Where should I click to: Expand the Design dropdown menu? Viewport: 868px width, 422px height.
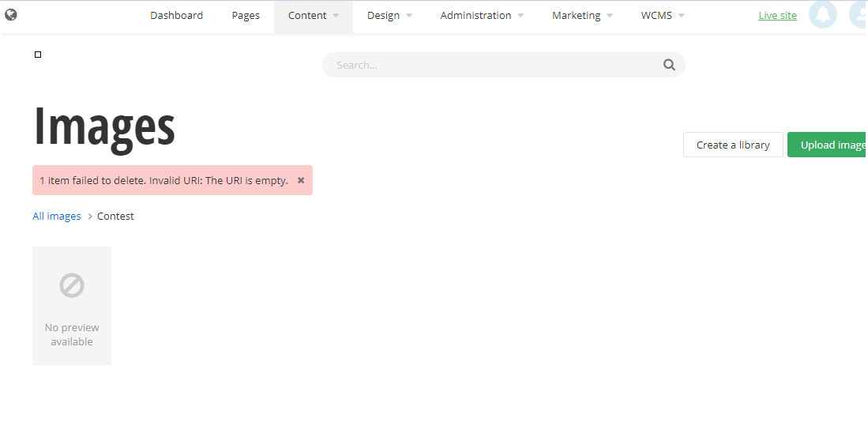point(389,16)
